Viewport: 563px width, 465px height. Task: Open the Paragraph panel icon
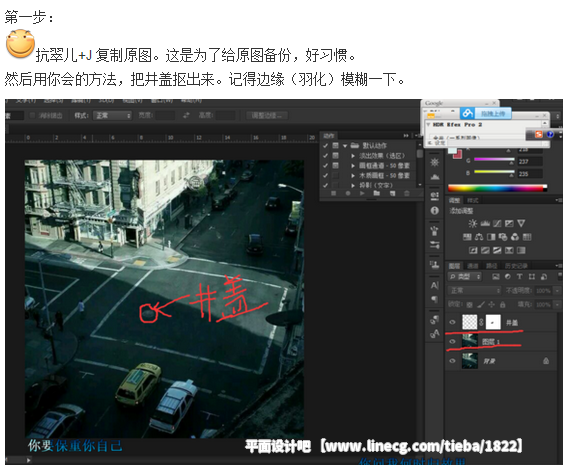434,299
